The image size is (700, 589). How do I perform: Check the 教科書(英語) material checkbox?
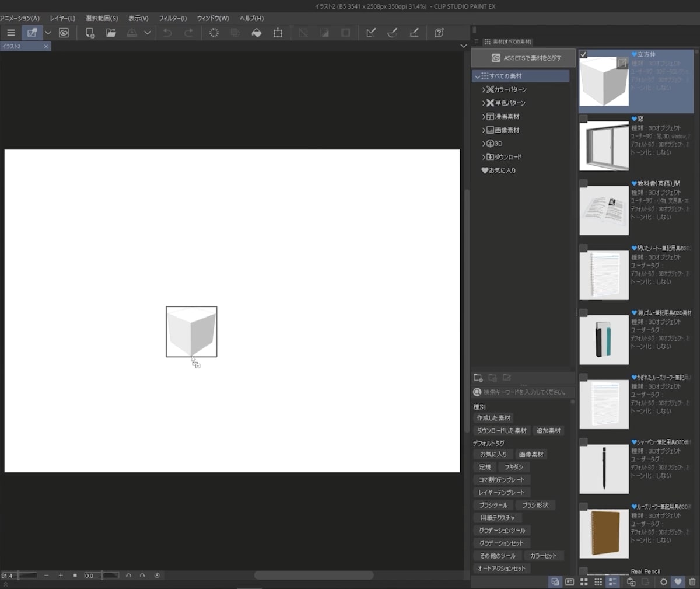coord(583,183)
